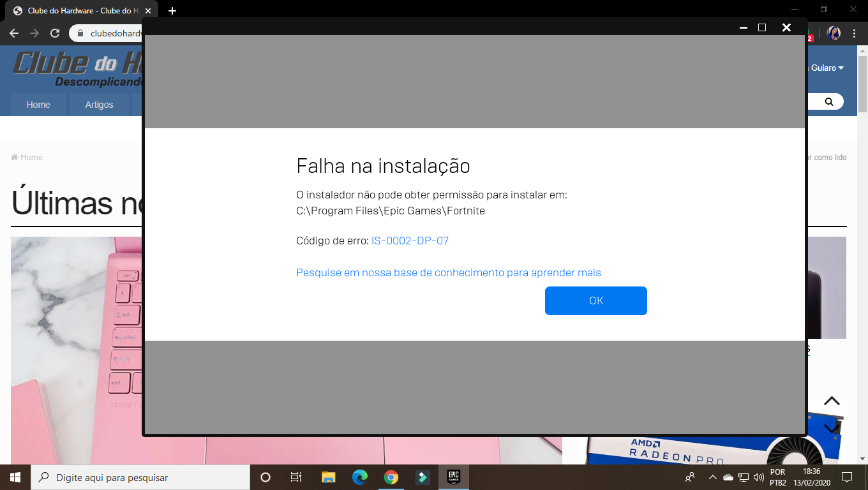Open Artigos in the site navigation

99,105
